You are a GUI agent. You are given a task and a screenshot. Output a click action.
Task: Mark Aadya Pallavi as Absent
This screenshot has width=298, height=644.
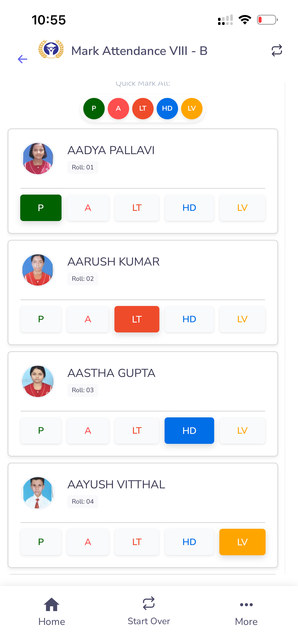(88, 208)
